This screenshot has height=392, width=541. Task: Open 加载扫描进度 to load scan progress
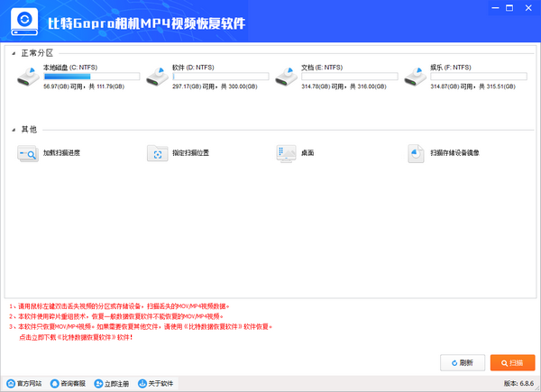click(x=50, y=153)
